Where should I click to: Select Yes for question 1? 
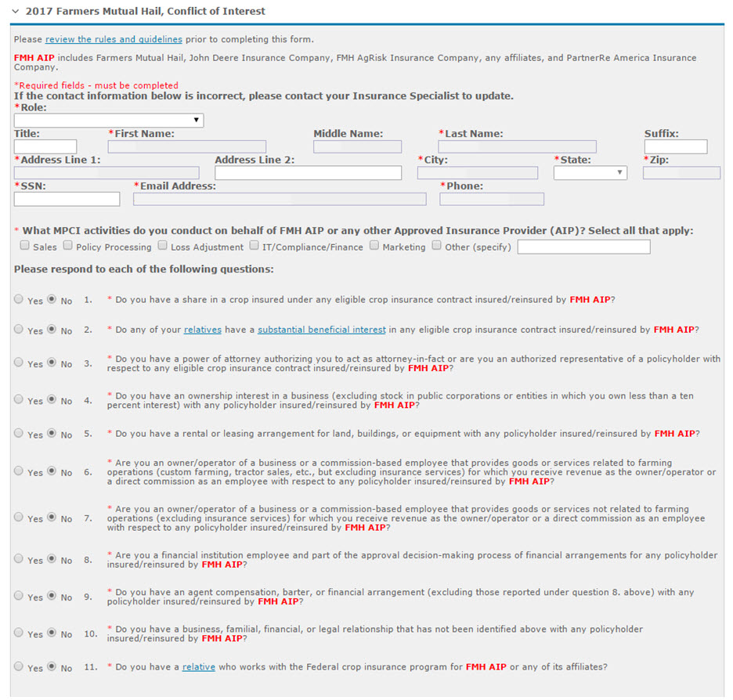click(19, 299)
